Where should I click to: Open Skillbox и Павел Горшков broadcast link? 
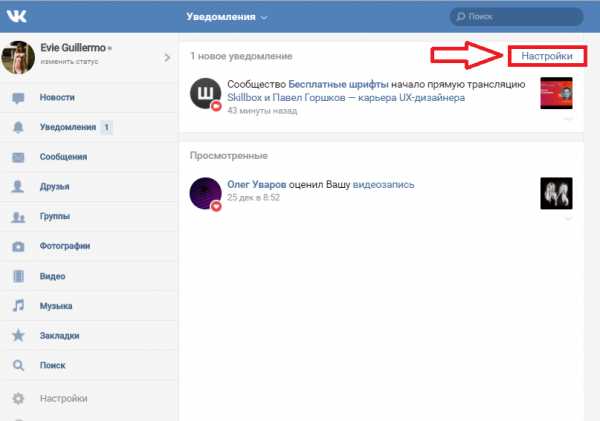[346, 98]
